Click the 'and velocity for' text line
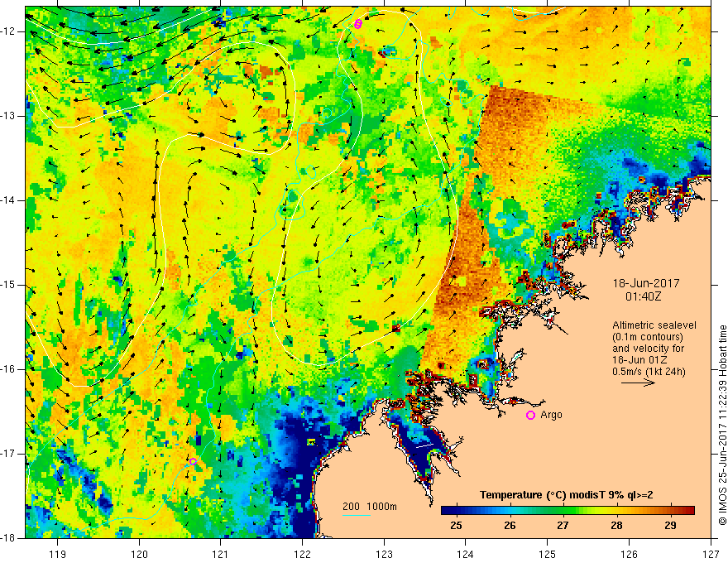This screenshot has width=728, height=563. (x=648, y=349)
